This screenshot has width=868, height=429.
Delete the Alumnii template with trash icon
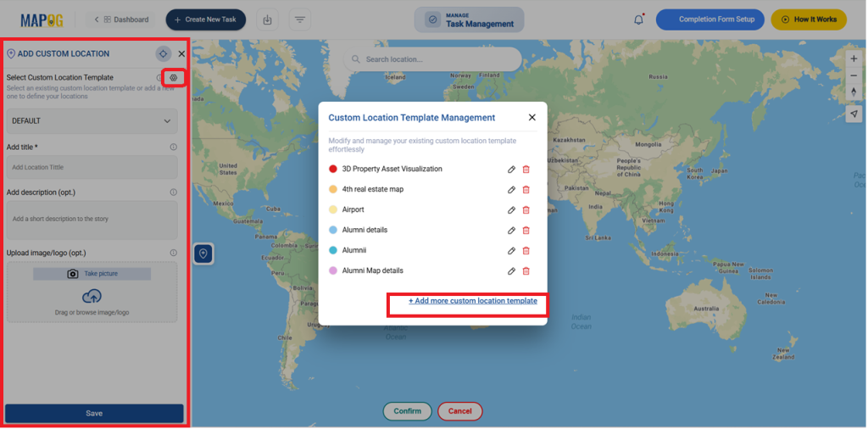click(526, 251)
